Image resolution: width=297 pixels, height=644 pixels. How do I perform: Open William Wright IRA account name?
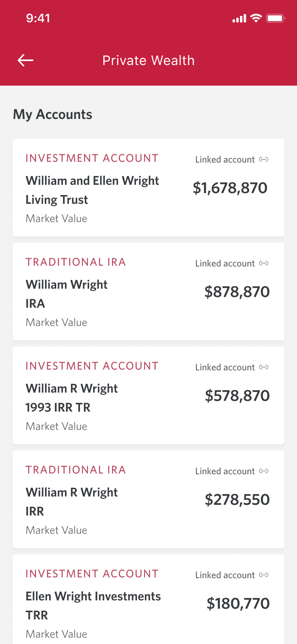point(67,294)
